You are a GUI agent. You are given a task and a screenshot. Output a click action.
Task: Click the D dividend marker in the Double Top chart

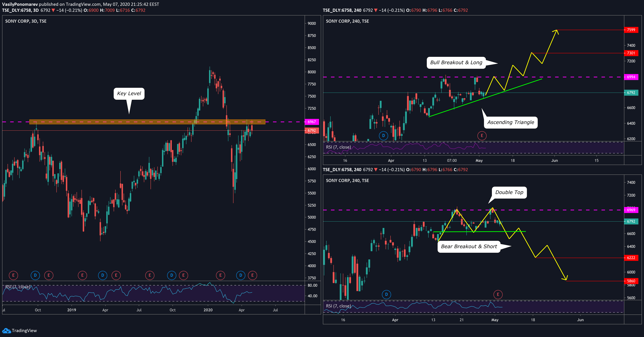click(x=386, y=294)
